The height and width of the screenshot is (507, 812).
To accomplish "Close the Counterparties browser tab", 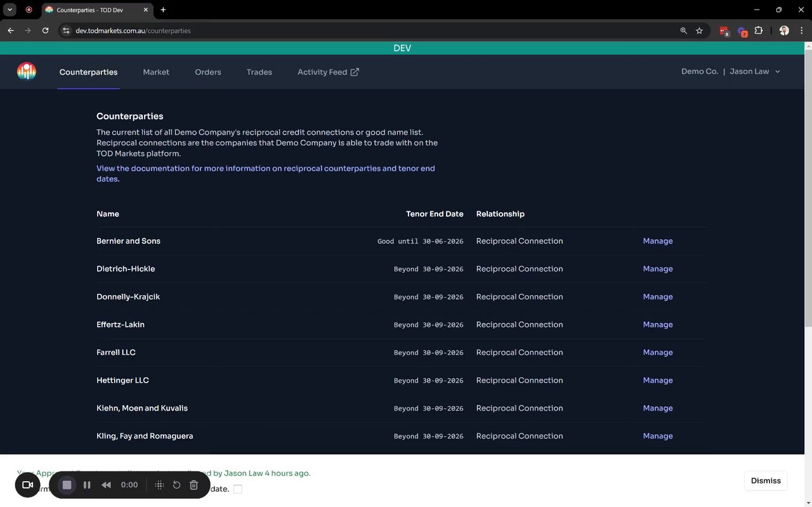I will (145, 10).
